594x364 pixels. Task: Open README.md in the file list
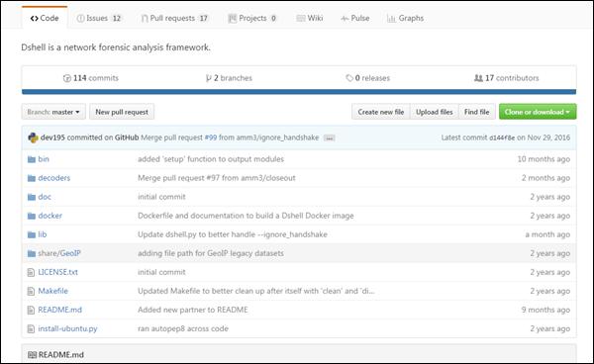59,310
